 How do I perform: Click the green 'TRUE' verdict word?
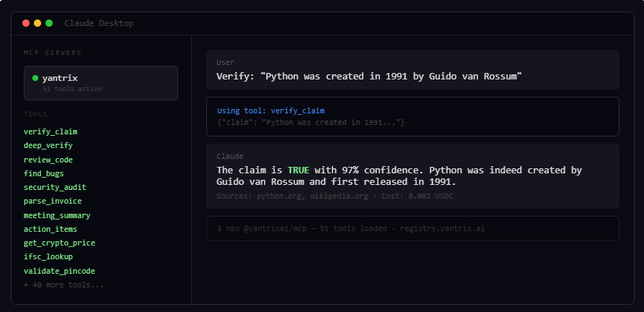pos(298,170)
